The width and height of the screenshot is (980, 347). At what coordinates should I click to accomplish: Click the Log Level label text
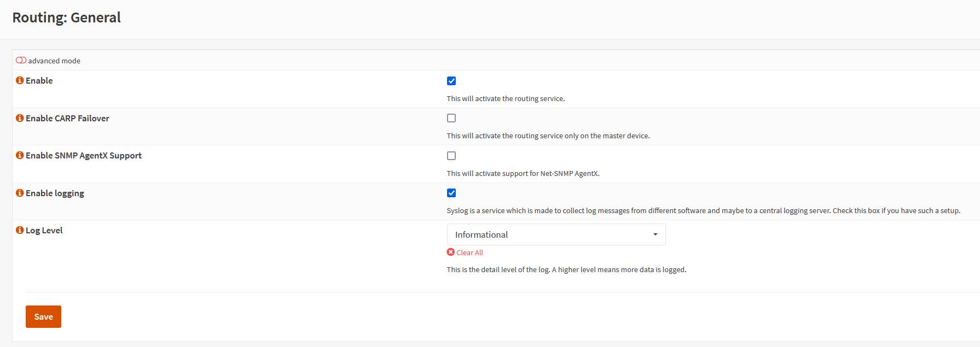(x=44, y=231)
